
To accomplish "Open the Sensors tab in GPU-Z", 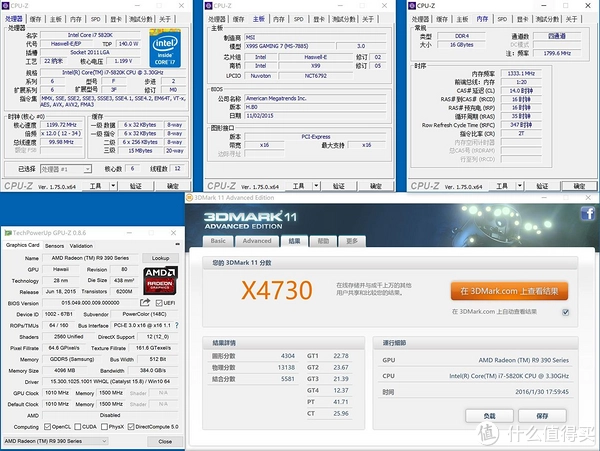I will (54, 246).
